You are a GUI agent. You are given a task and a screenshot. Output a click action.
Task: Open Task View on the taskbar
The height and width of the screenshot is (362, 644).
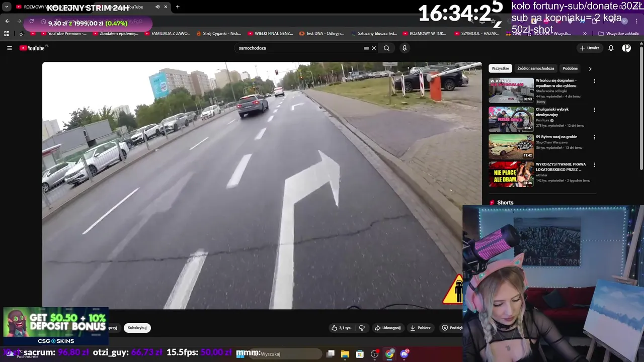click(331, 354)
